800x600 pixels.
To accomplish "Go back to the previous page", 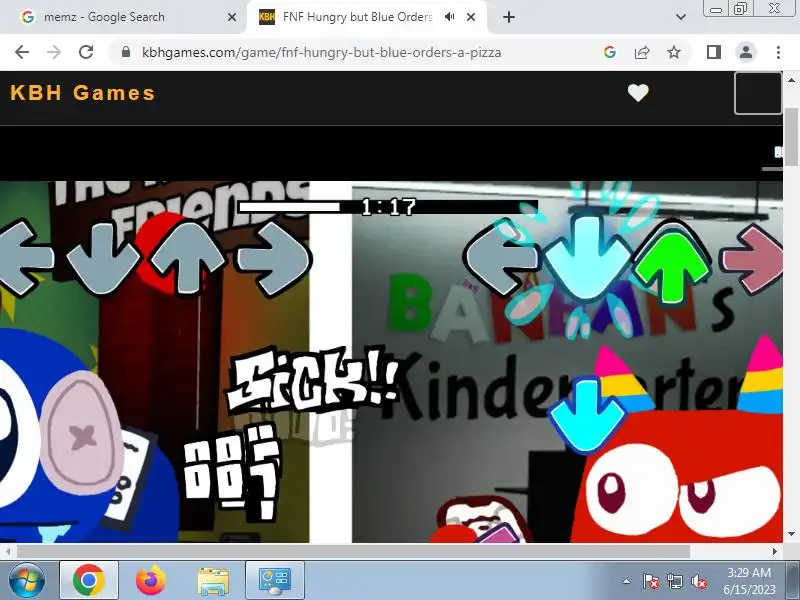I will (x=22, y=52).
